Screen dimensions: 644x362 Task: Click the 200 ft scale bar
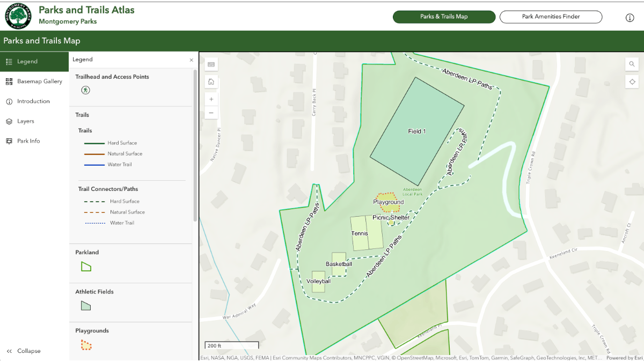(231, 345)
